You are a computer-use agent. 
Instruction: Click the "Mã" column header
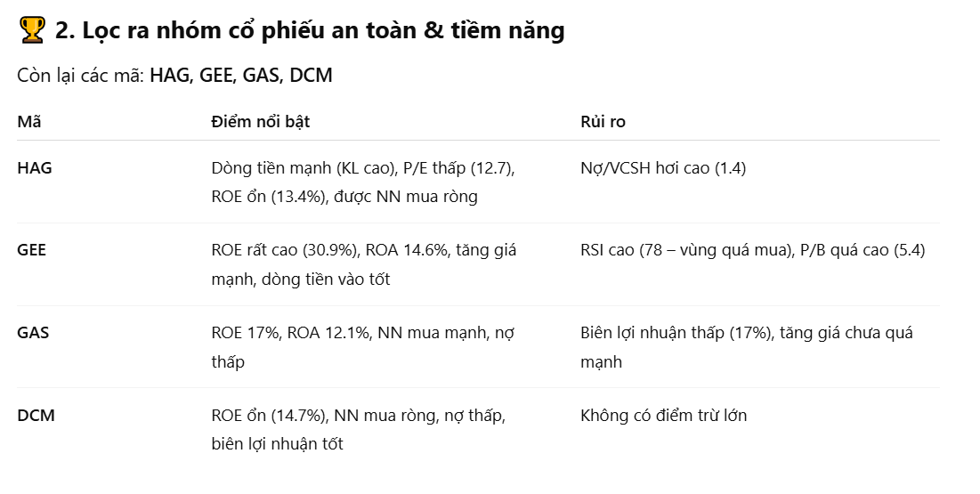pyautogui.click(x=28, y=122)
